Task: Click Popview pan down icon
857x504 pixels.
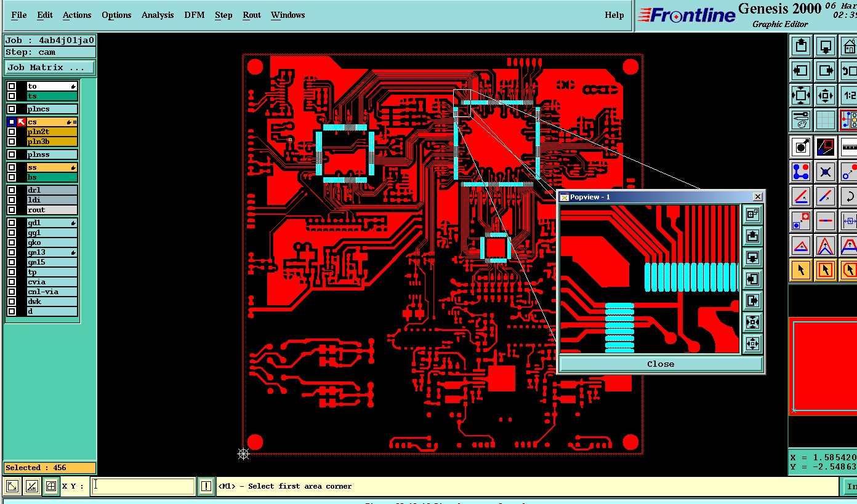Action: 752,257
